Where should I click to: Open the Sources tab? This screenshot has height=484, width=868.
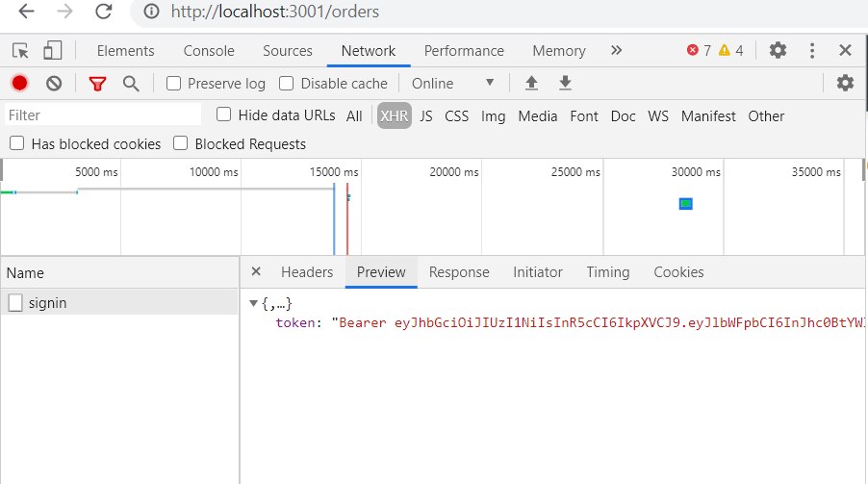[288, 50]
